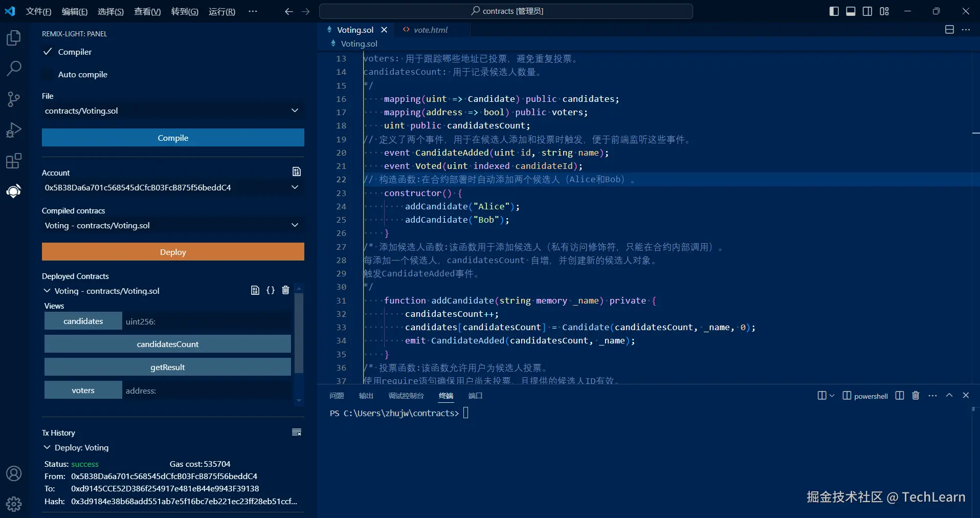This screenshot has height=518, width=980.
Task: Open the terminal panel more actions menu
Action: coord(933,396)
